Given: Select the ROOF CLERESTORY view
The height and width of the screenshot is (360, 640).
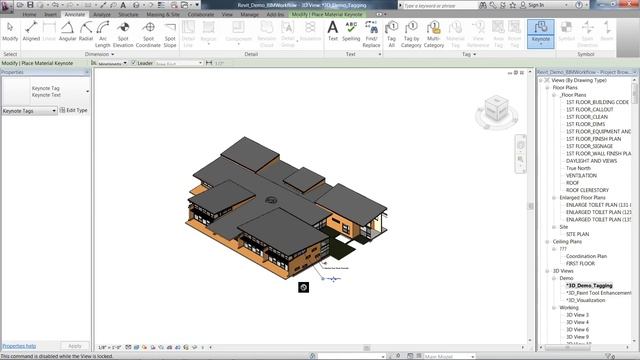Looking at the screenshot, I should [x=587, y=190].
